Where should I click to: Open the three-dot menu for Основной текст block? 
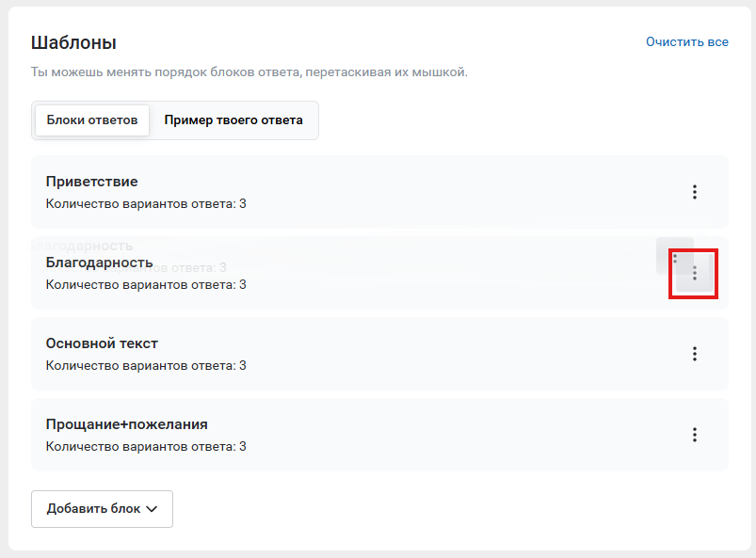695,354
